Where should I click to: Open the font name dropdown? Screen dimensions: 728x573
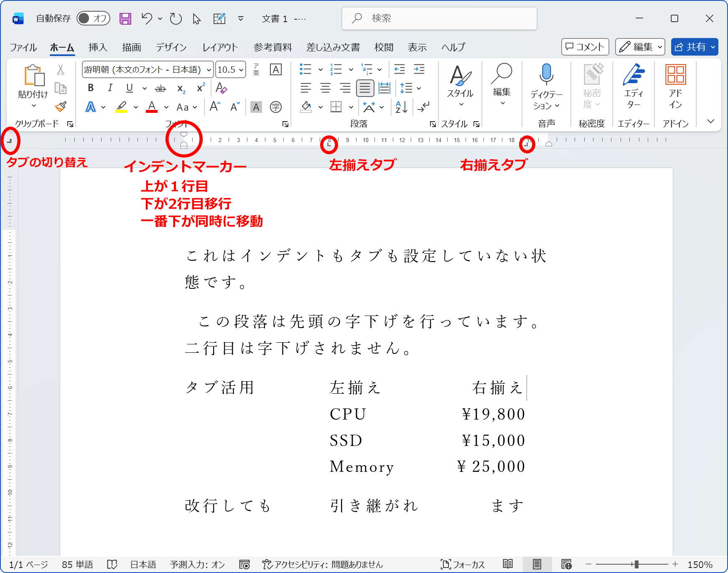[209, 70]
